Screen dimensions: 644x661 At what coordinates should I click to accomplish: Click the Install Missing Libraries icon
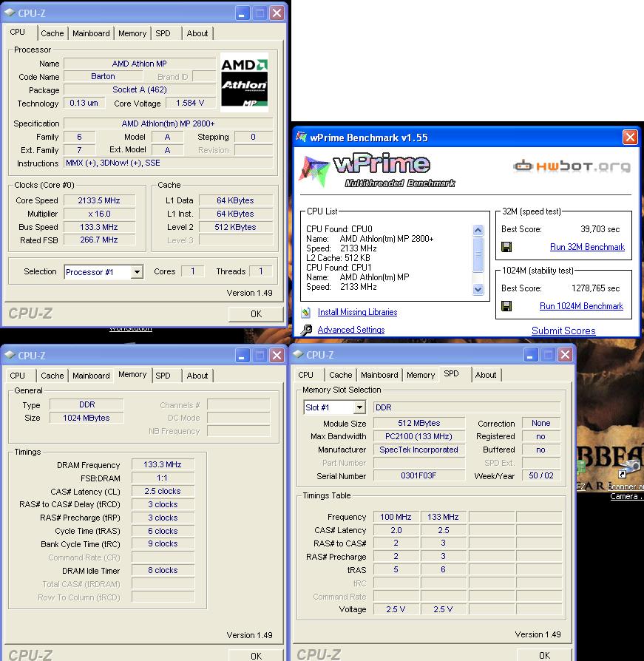(x=306, y=312)
